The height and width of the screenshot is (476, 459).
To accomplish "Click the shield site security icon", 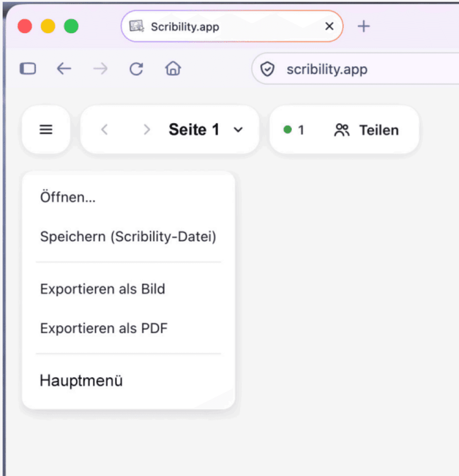I will 267,69.
